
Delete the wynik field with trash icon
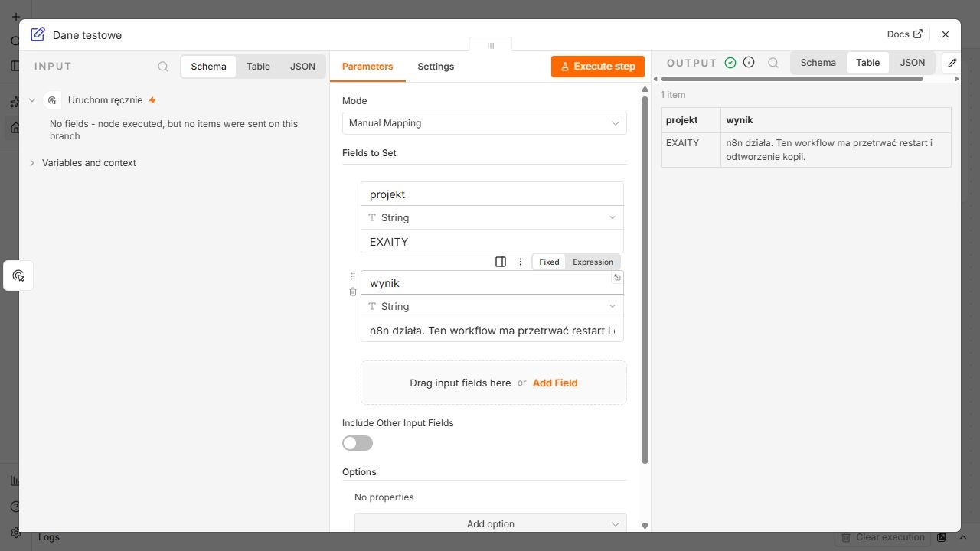point(353,292)
